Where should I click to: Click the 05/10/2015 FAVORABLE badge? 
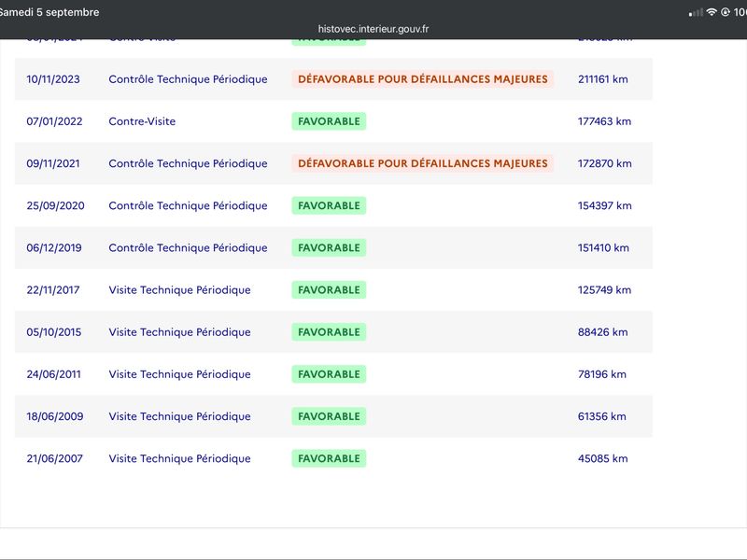329,332
